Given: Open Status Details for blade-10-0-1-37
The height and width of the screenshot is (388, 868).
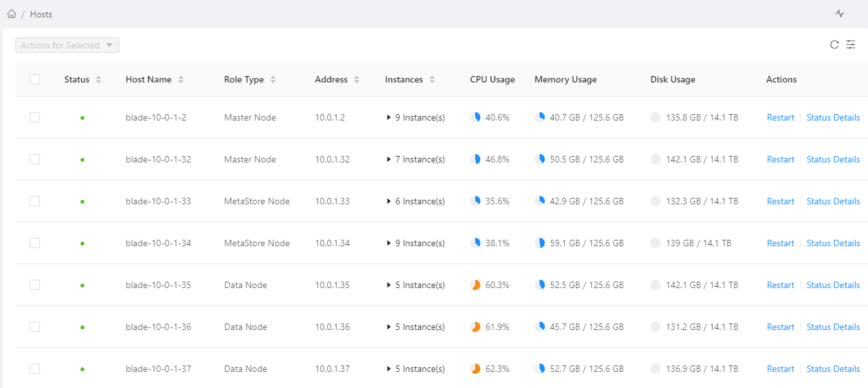Looking at the screenshot, I should pyautogui.click(x=833, y=369).
